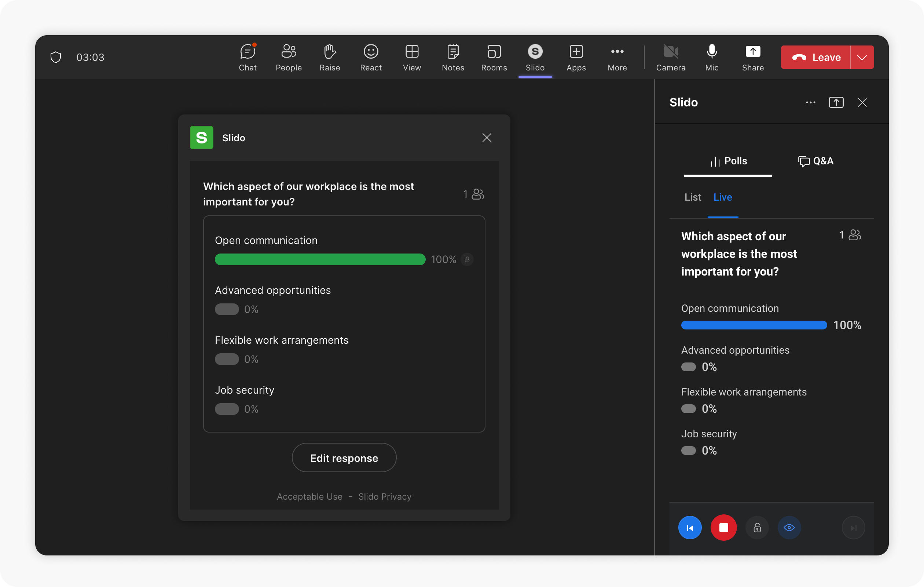Click the poll question heading in dialog
The height and width of the screenshot is (587, 924).
point(308,194)
